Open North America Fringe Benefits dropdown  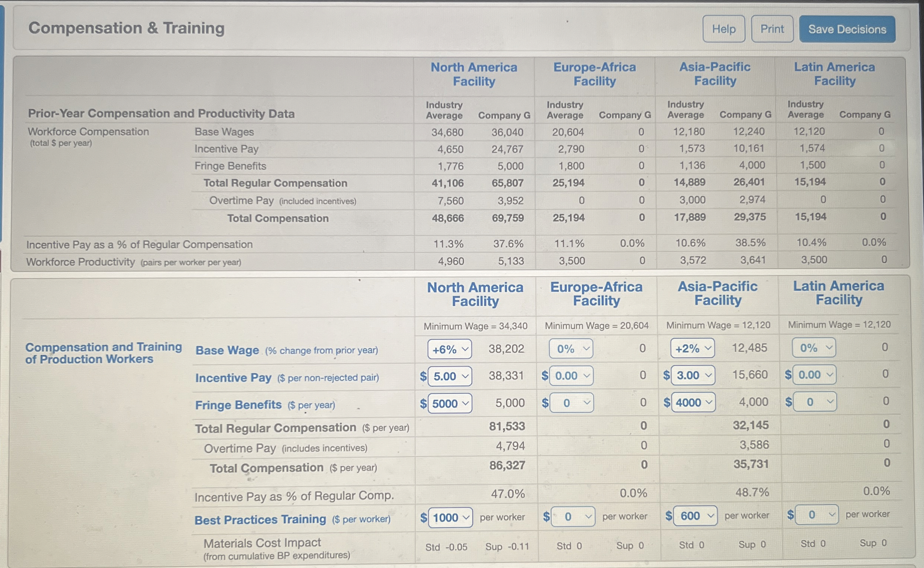click(x=449, y=404)
